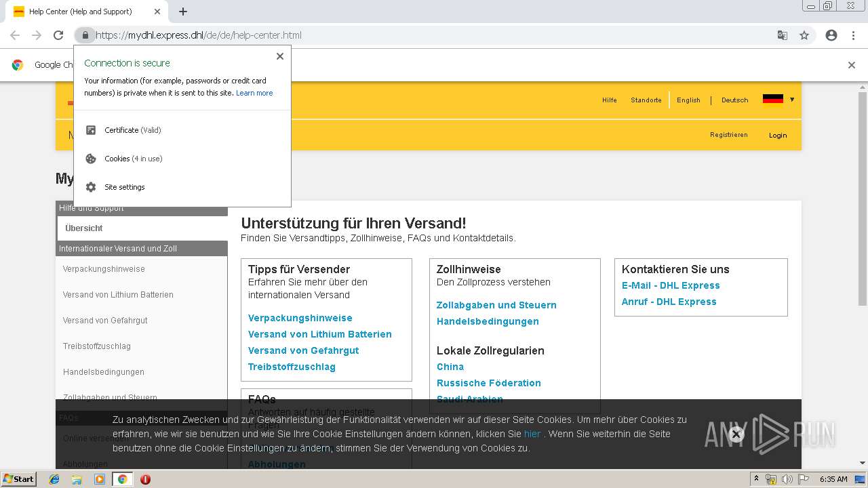The width and height of the screenshot is (868, 488).
Task: Open the Chrome three-dot menu
Action: (x=853, y=35)
